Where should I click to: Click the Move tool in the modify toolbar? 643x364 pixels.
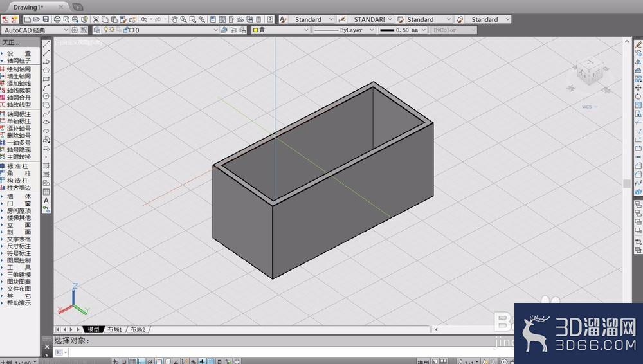tap(638, 87)
